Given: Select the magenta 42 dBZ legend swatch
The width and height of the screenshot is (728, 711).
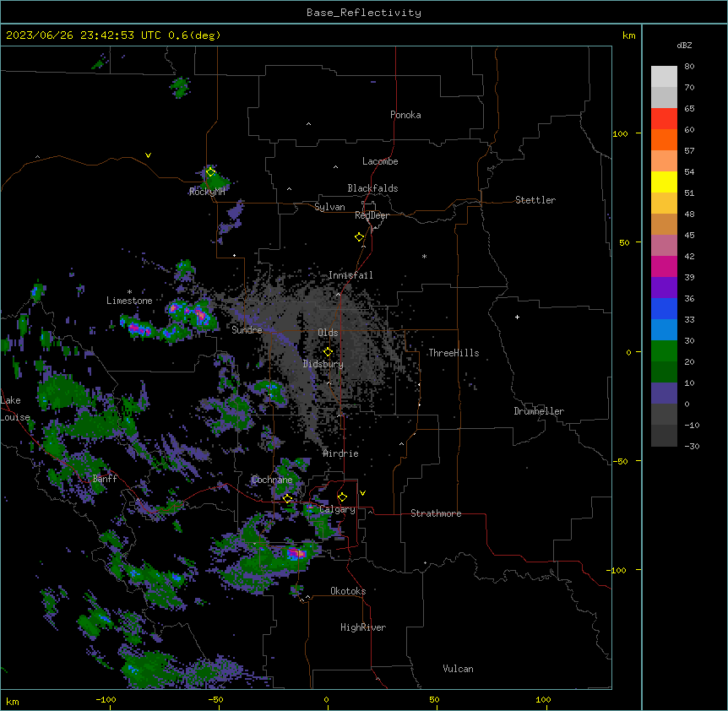Looking at the screenshot, I should [664, 266].
